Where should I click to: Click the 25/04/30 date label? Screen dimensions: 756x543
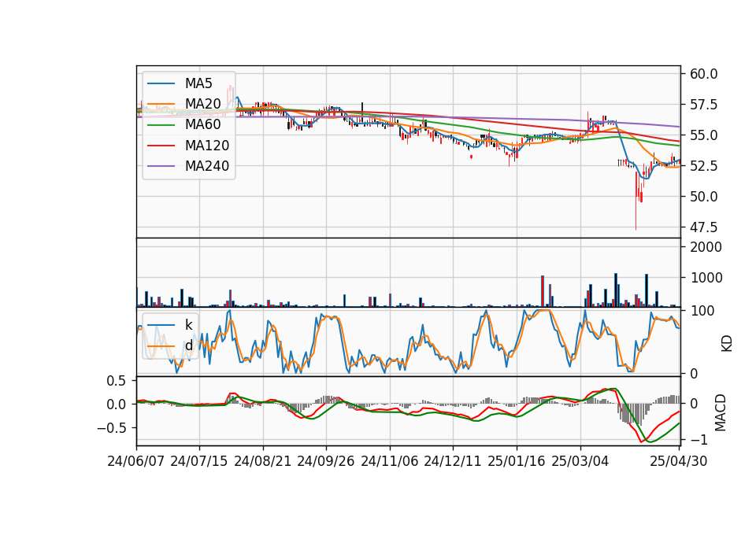[x=679, y=461]
